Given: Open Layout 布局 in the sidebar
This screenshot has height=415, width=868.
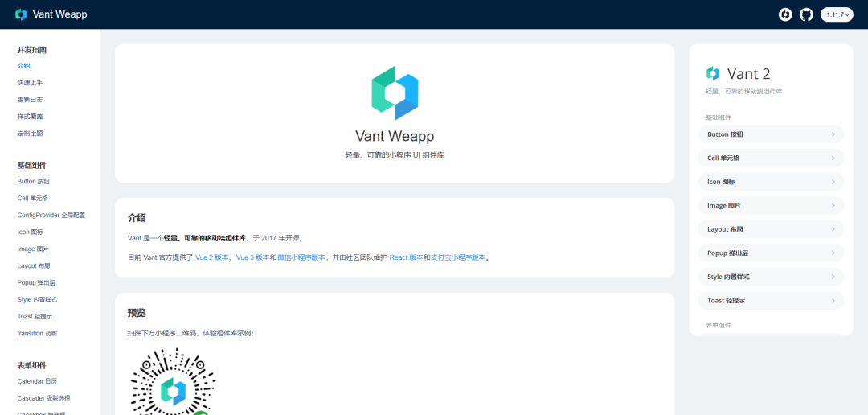Looking at the screenshot, I should pos(34,266).
